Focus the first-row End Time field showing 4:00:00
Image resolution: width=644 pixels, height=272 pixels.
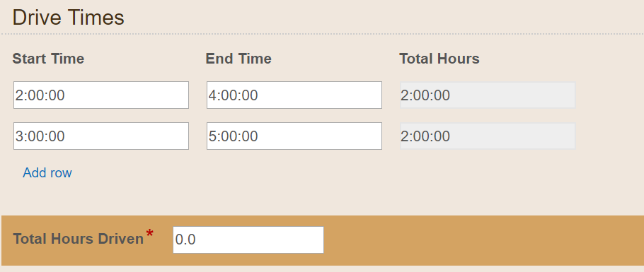click(294, 95)
